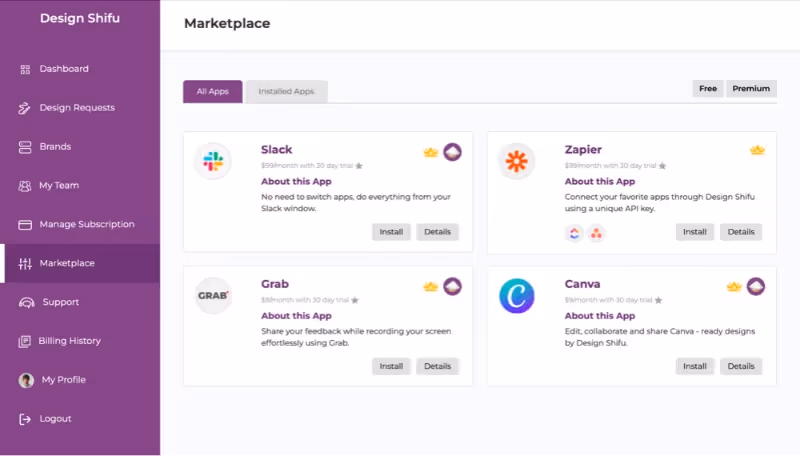Click the crown icon on Slack card
Screen dimensions: 800x456
tap(431, 152)
